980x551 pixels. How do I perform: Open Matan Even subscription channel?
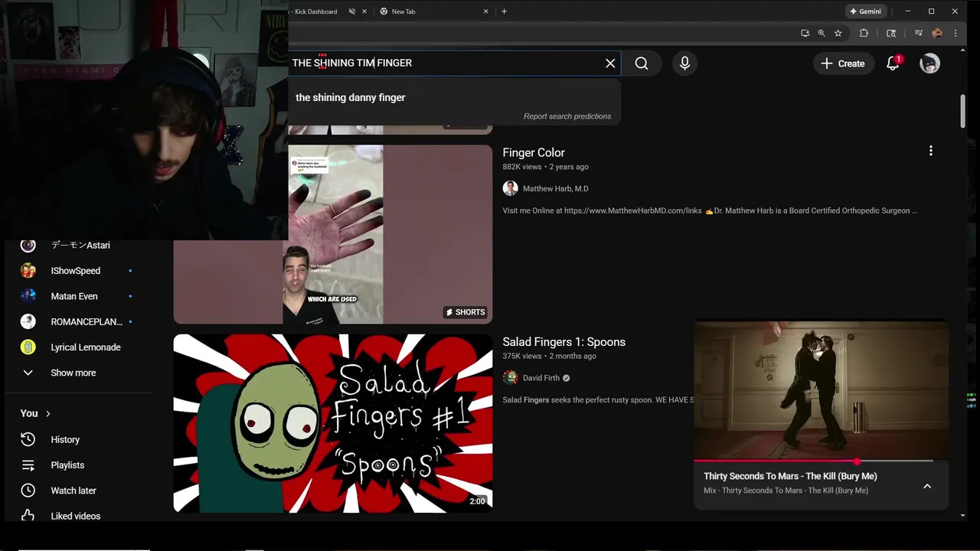(79, 296)
